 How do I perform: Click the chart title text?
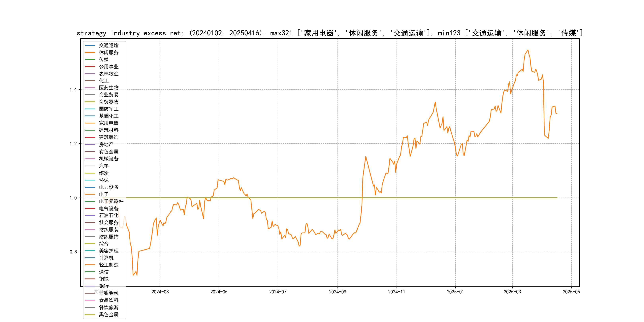[x=330, y=33]
